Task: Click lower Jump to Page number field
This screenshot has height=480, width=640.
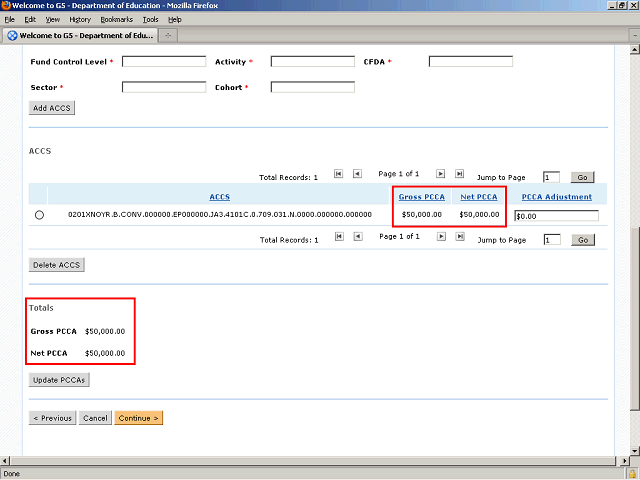Action: coord(552,240)
